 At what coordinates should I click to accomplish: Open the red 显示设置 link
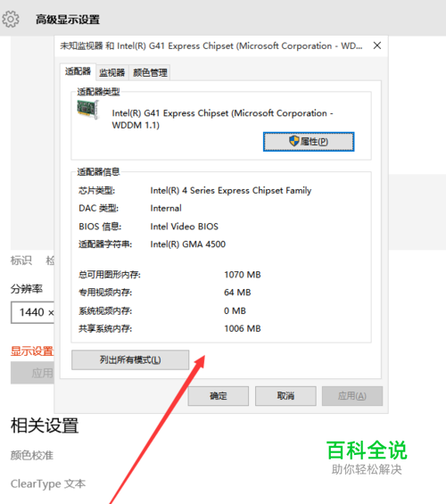[32, 351]
